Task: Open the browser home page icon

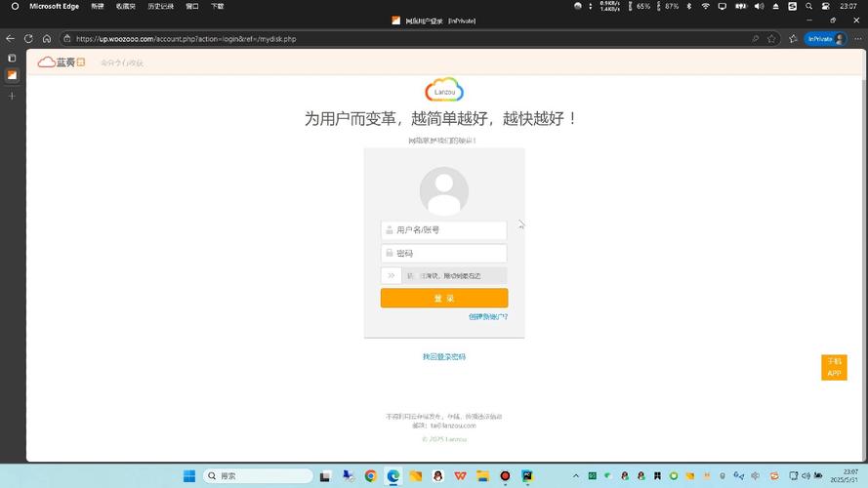Action: pyautogui.click(x=47, y=39)
